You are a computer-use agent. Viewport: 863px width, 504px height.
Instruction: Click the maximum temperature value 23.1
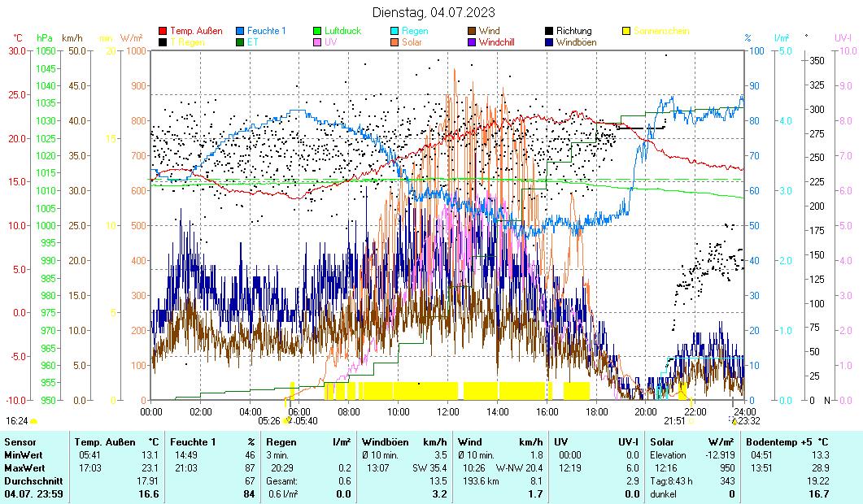[x=150, y=468]
